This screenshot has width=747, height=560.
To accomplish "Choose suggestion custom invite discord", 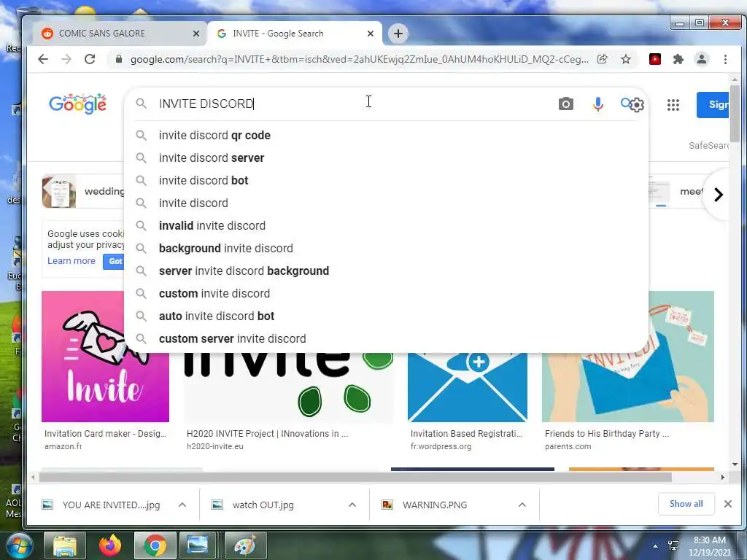I will click(386, 293).
